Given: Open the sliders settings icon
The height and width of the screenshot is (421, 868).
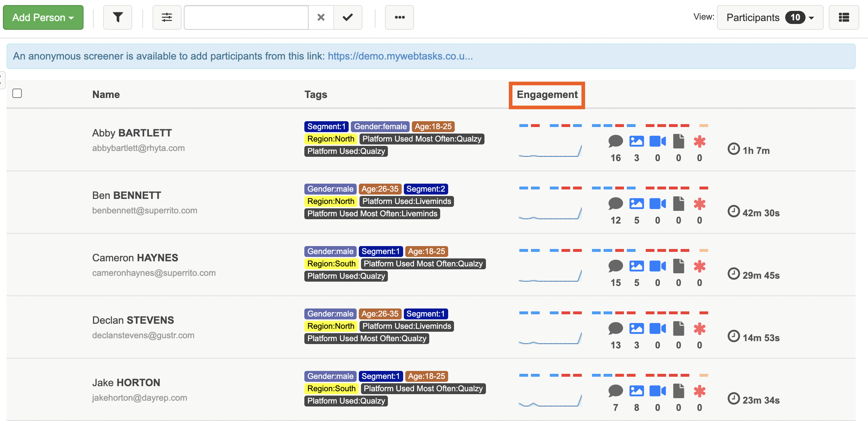Looking at the screenshot, I should pyautogui.click(x=167, y=17).
